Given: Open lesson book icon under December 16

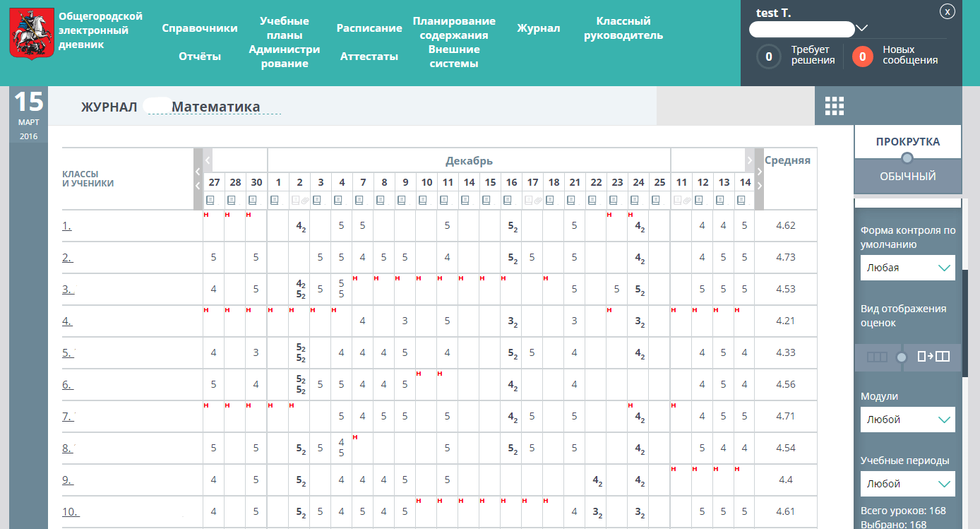Looking at the screenshot, I should pos(508,201).
